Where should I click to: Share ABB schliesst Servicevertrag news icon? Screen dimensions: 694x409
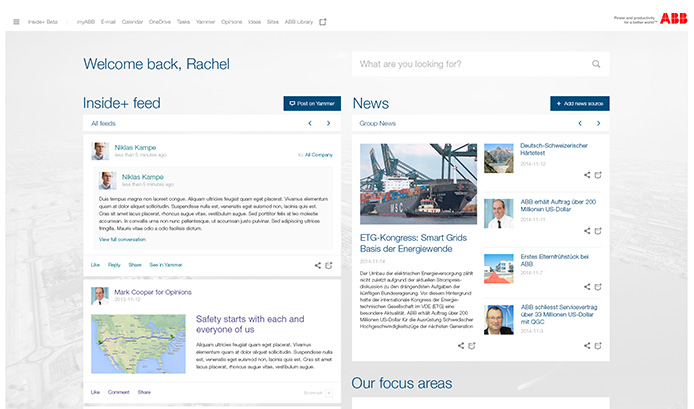click(x=587, y=346)
